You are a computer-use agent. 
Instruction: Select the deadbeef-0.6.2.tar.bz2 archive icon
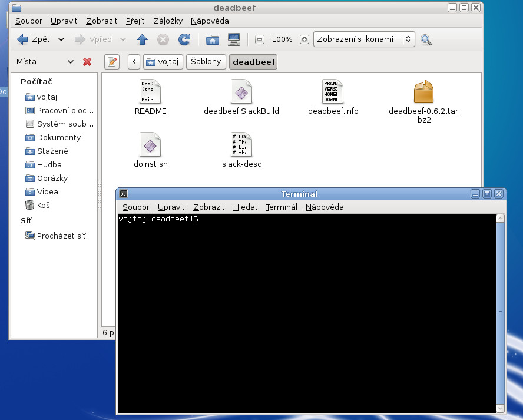click(x=423, y=92)
